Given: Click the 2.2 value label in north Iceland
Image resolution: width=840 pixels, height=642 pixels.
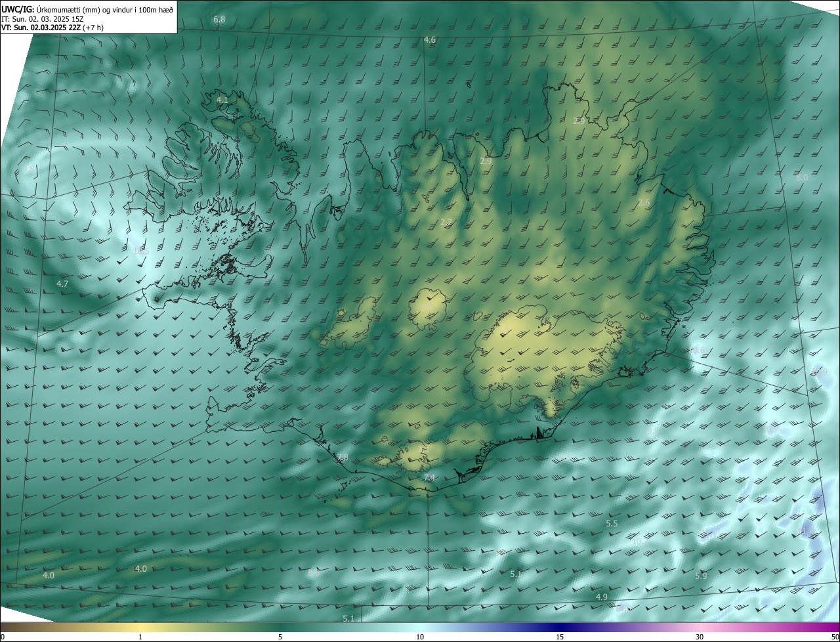Looking at the screenshot, I should point(446,222).
